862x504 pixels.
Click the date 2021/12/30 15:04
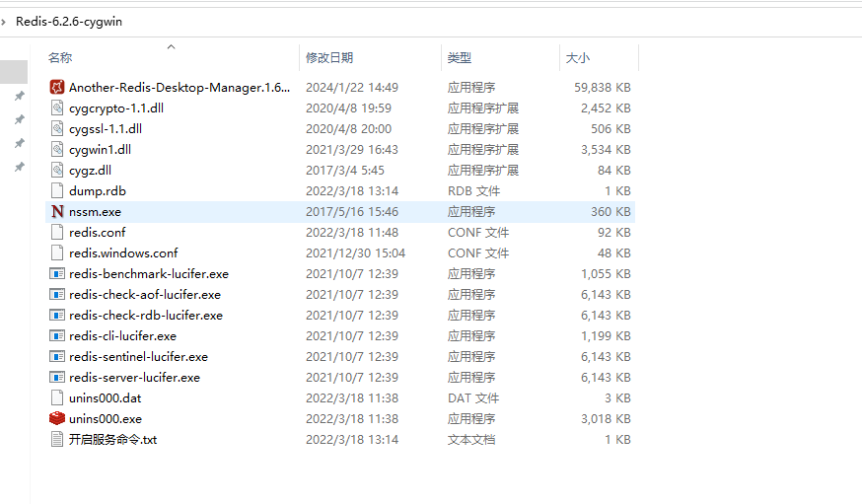355,252
